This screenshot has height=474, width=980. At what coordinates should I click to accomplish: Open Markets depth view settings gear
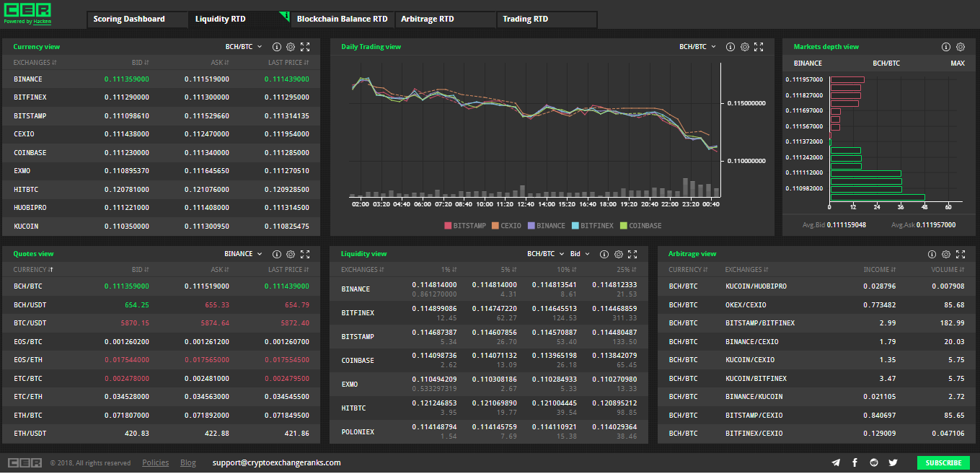[x=961, y=47]
